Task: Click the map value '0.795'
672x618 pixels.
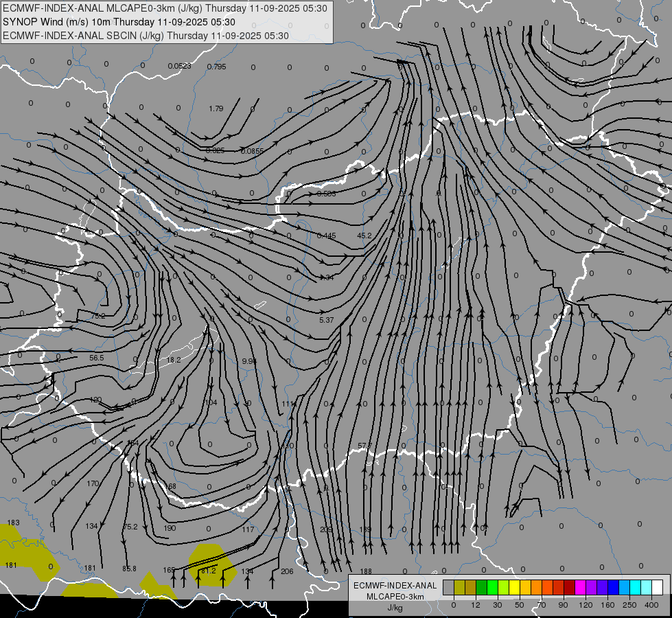Action: 216,67
